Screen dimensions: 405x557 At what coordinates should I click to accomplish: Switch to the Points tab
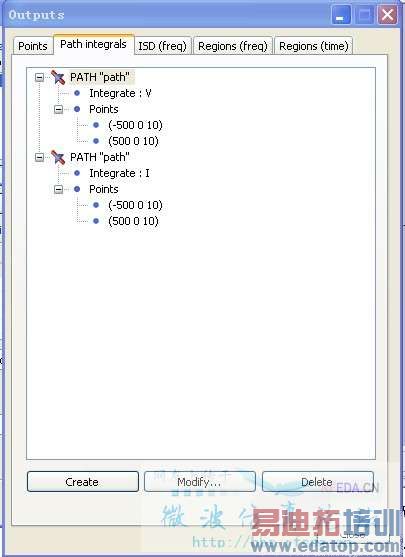point(33,46)
